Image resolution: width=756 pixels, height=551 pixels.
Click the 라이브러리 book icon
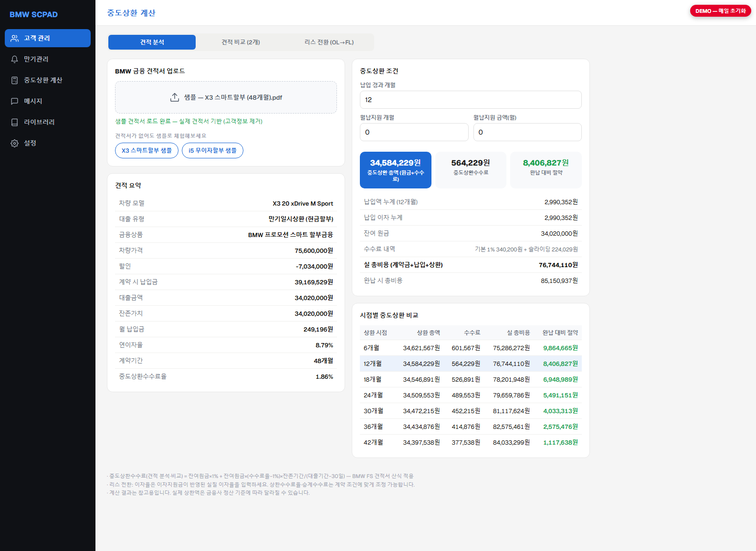coord(15,122)
